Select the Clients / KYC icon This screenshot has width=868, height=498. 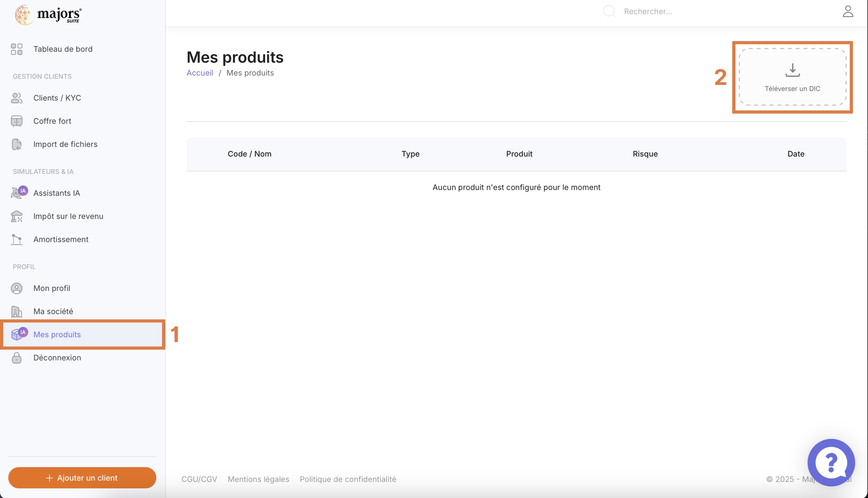[17, 98]
